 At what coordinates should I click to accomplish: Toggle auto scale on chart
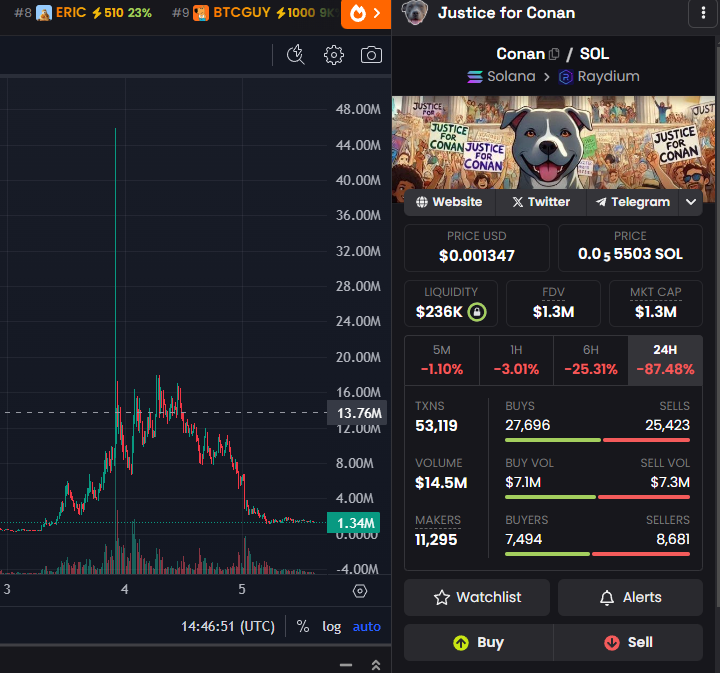(x=366, y=627)
